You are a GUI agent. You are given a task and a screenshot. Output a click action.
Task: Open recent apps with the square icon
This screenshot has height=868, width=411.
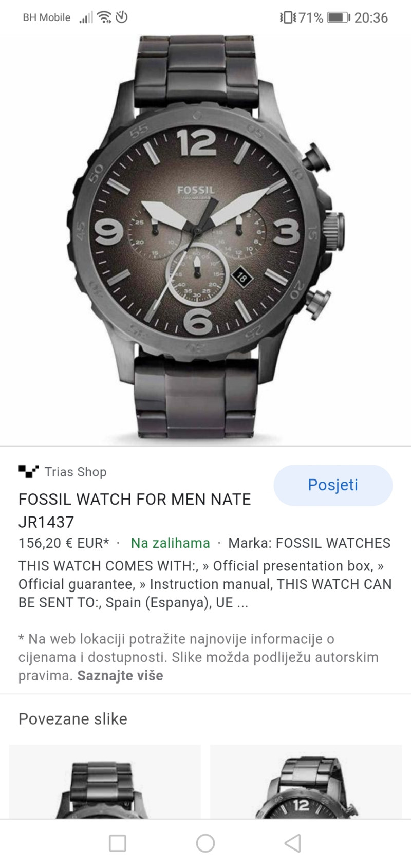coord(118,843)
